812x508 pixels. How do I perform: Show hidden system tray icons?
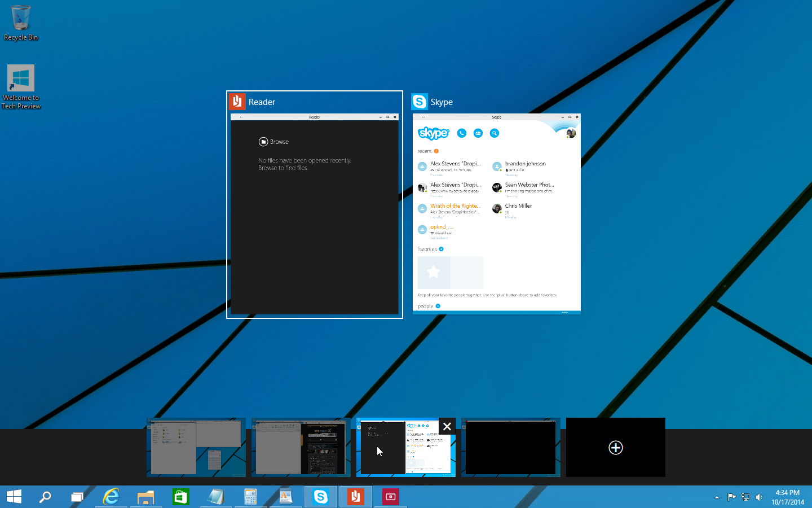click(717, 497)
